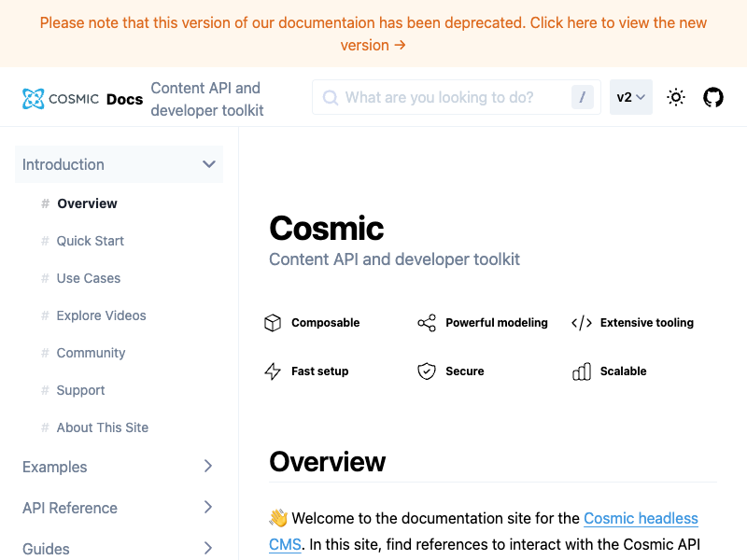The height and width of the screenshot is (560, 747).
Task: Click the 'Extensive tooling' feature label
Action: tap(647, 323)
